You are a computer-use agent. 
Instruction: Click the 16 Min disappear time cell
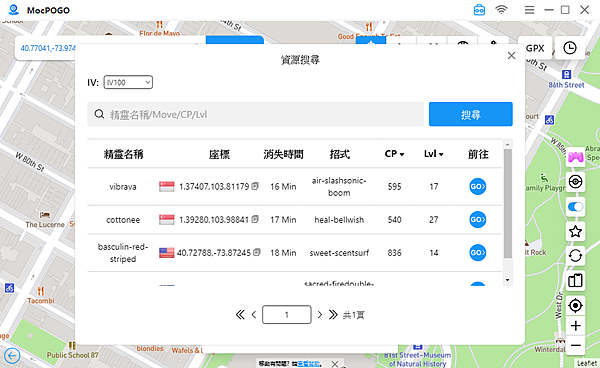pyautogui.click(x=283, y=187)
